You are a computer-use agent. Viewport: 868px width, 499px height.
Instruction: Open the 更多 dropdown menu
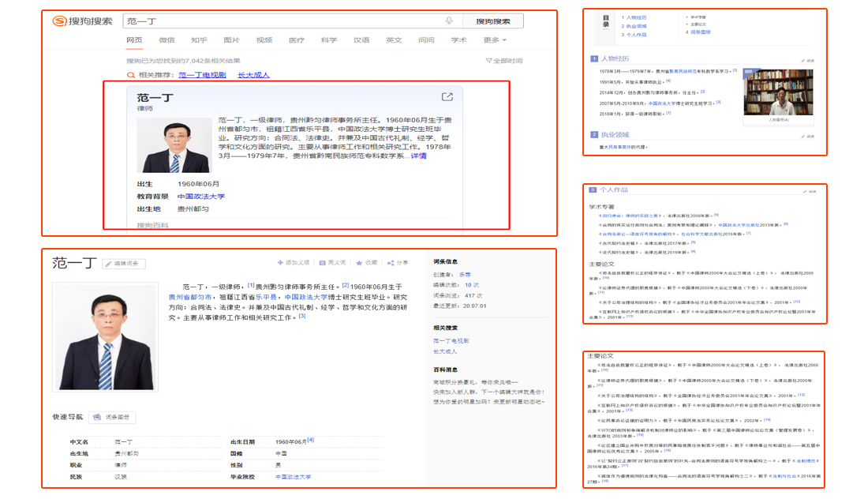(x=490, y=39)
